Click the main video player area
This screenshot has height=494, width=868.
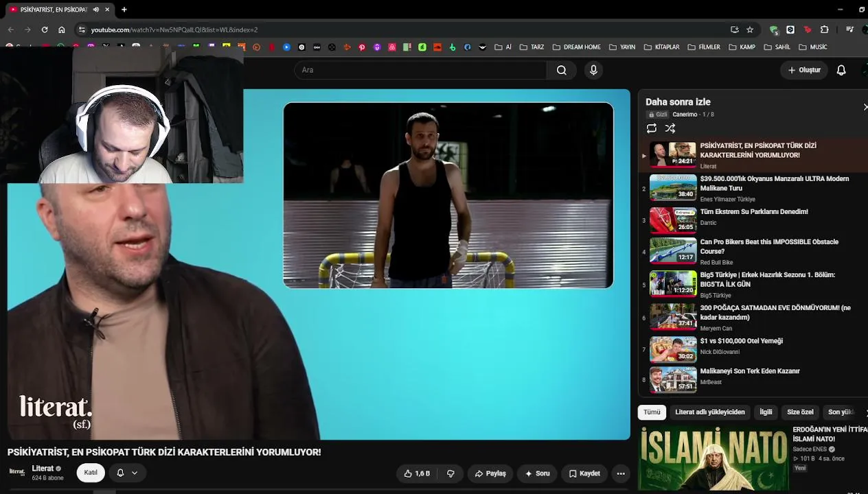point(319,264)
